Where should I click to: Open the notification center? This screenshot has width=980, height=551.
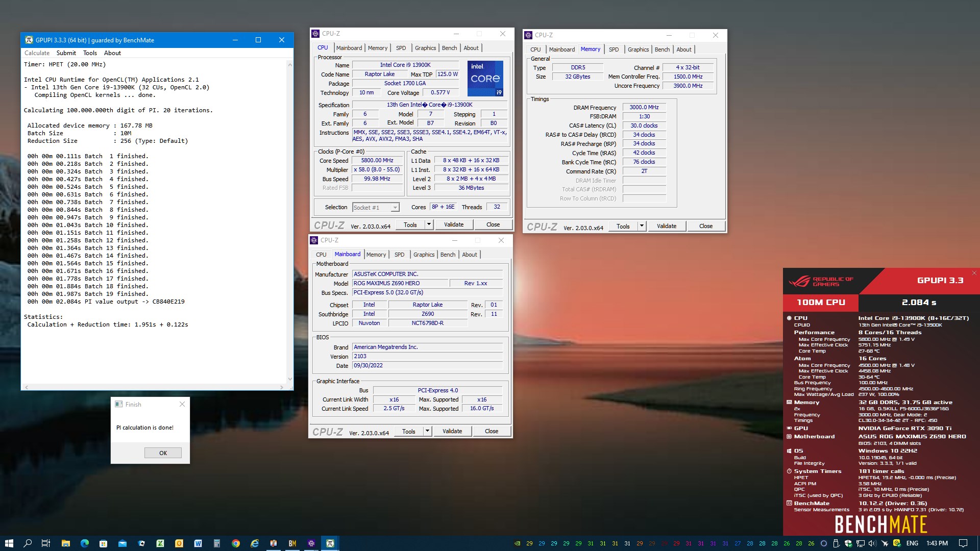(x=963, y=543)
